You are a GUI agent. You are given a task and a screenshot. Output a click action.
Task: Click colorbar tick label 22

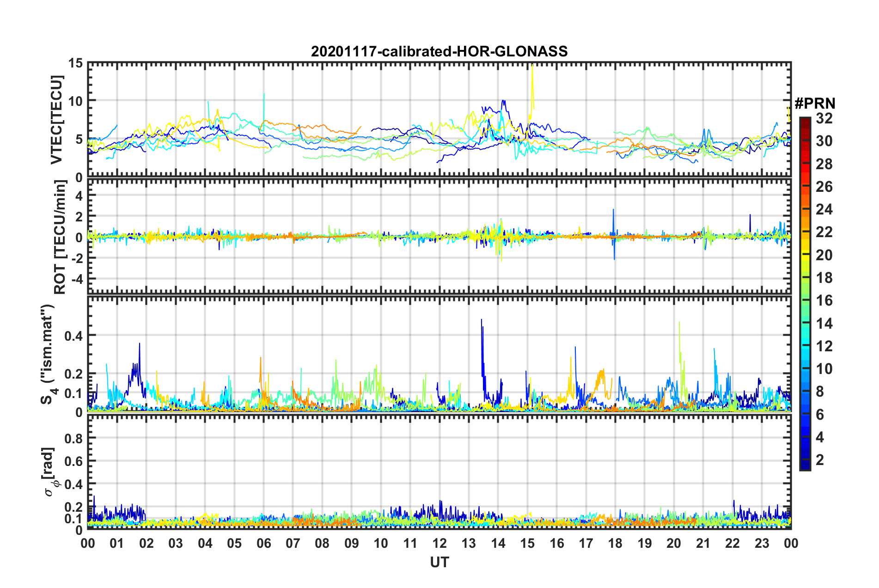(x=824, y=232)
